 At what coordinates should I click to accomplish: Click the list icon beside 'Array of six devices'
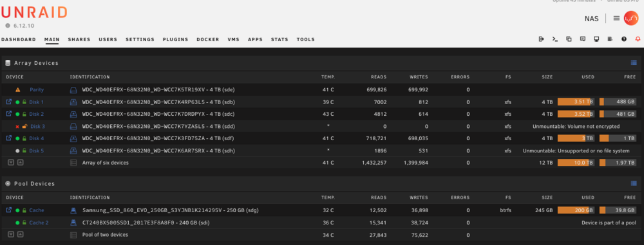point(73,163)
